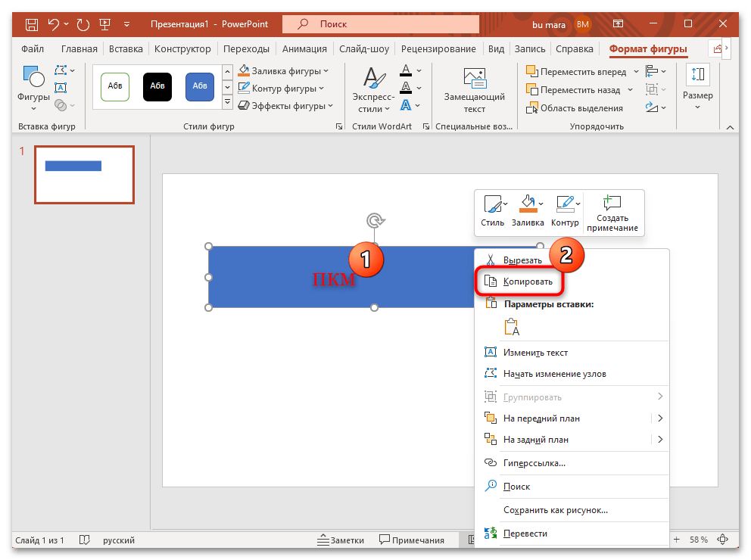The image size is (751, 560).
Task: Open Заливка фигуры dropdown
Action: [284, 71]
